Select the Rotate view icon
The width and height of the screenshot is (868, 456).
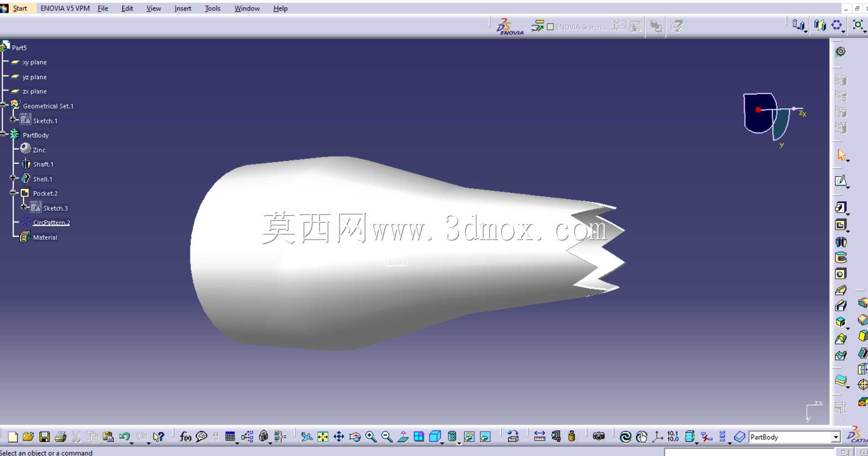(355, 437)
